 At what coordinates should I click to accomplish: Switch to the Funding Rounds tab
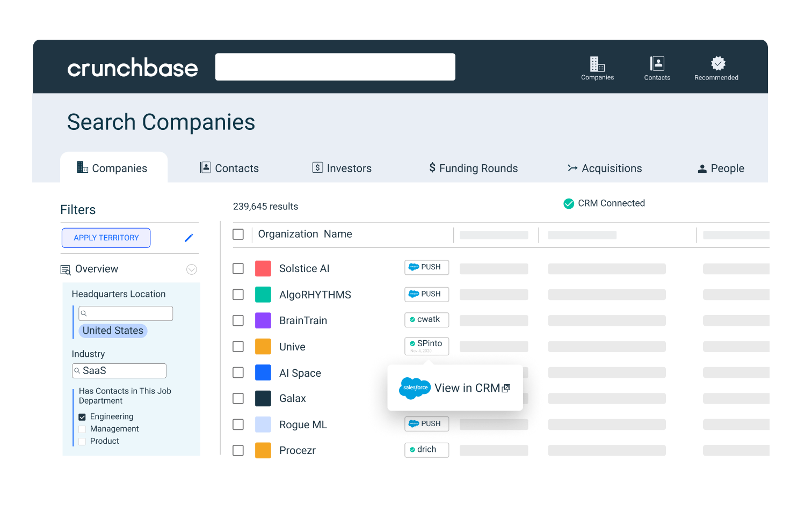(473, 168)
